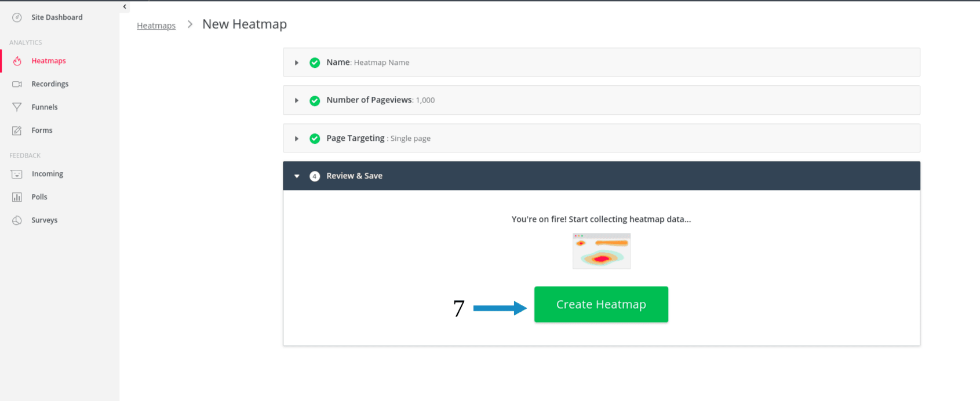Click the 'Heatmap Name' value text

tap(381, 63)
